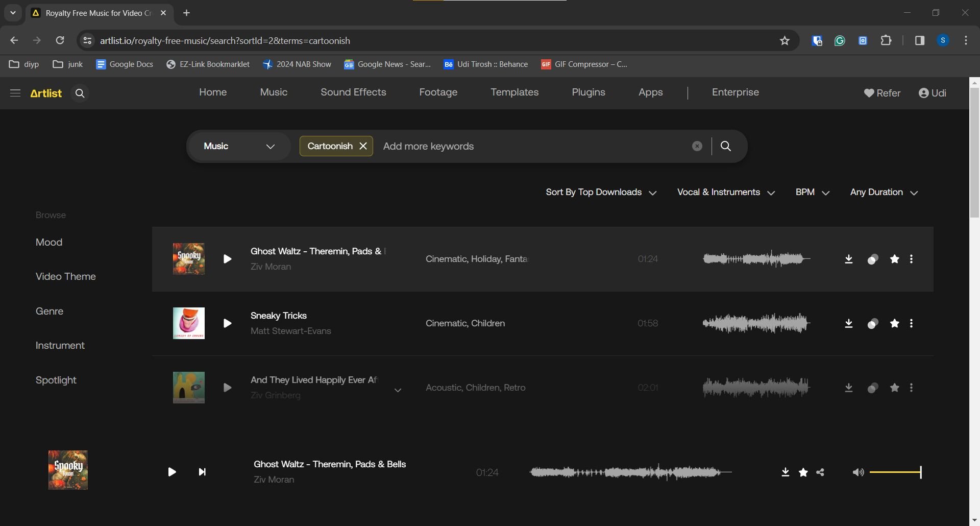
Task: Open the Any Duration dropdown
Action: [x=884, y=193]
